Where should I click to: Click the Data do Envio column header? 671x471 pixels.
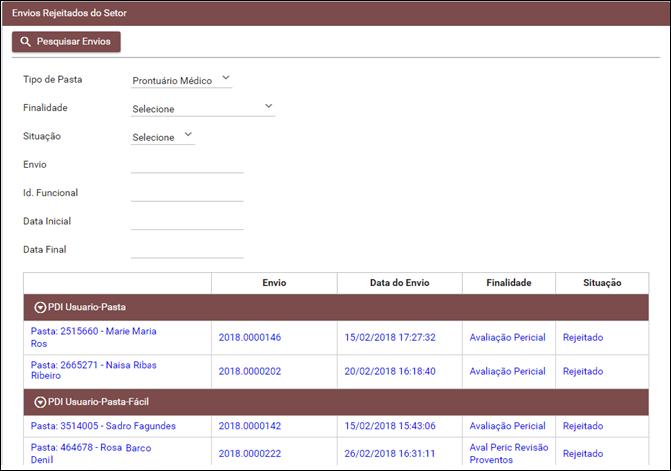(399, 283)
